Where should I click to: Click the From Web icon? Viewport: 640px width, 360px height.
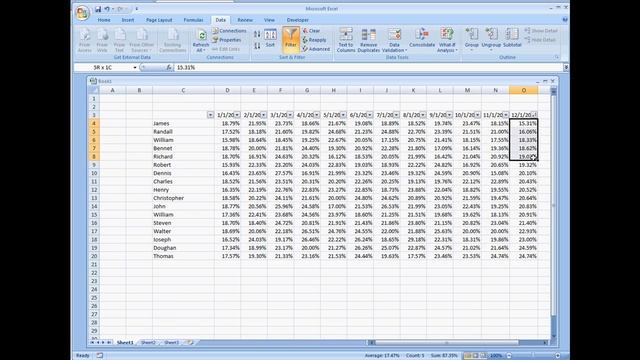[x=102, y=40]
